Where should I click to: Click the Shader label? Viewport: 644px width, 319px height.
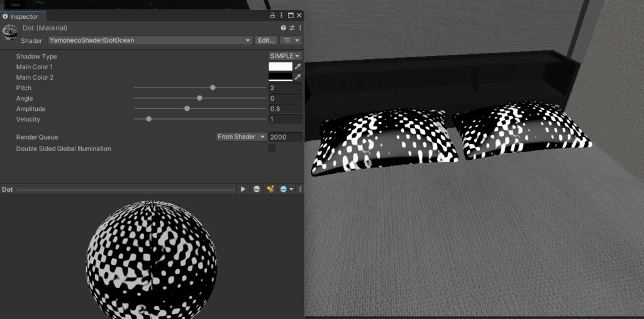[x=31, y=40]
